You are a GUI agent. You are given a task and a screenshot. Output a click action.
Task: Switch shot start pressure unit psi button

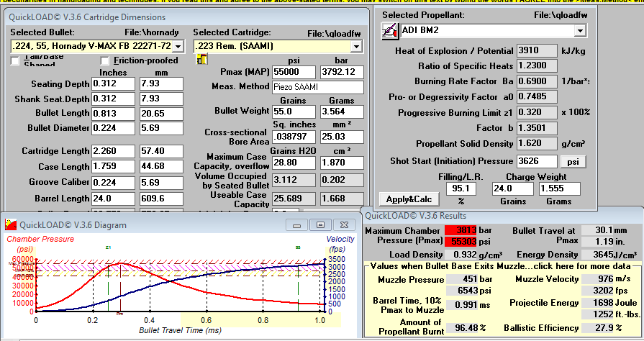pyautogui.click(x=573, y=161)
